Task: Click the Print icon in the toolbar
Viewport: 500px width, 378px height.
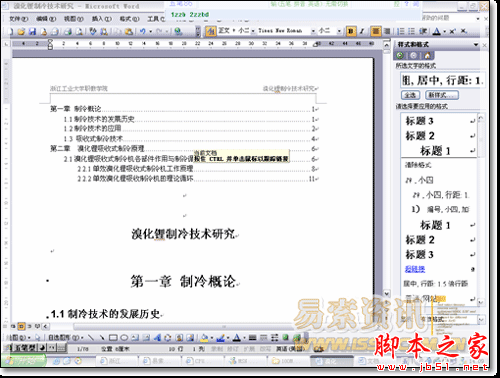Action: tap(68, 32)
